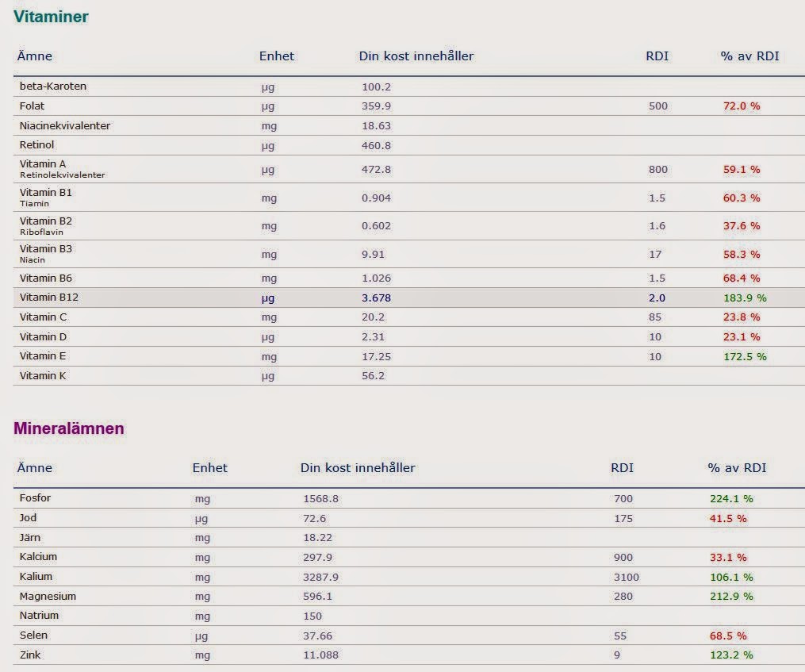
Task: Select the Natrium row label
Action: pyautogui.click(x=39, y=615)
